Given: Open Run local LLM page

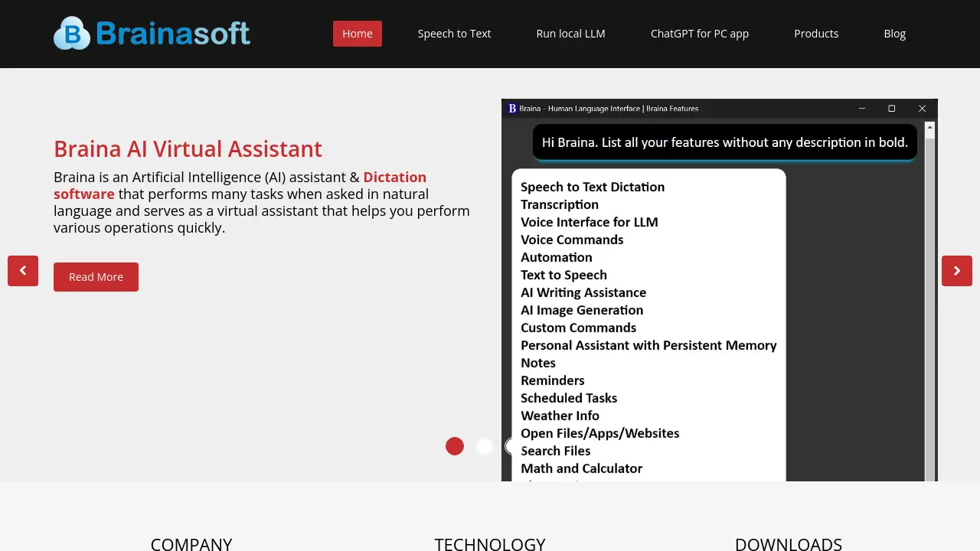Looking at the screenshot, I should [570, 34].
